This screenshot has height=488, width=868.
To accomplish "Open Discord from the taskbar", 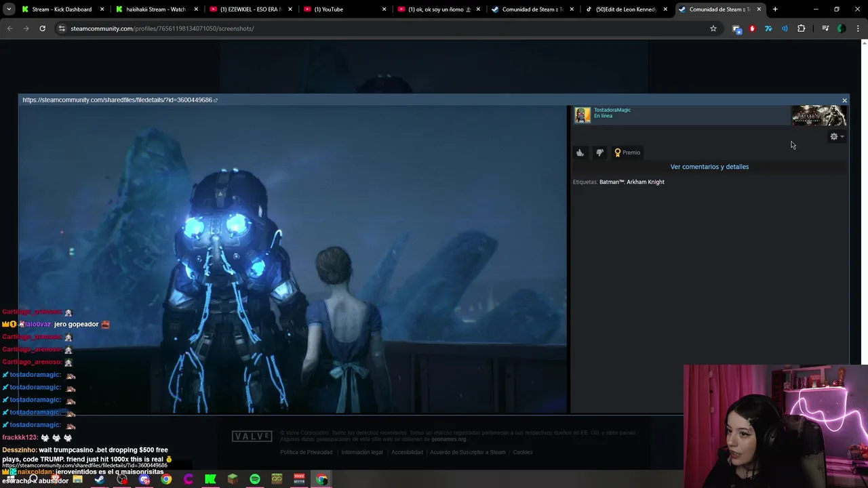I will click(x=144, y=479).
